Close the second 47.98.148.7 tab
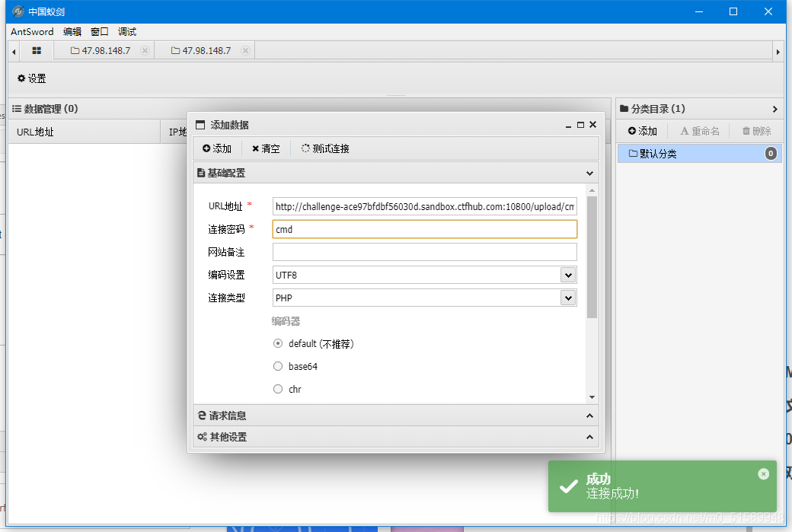This screenshot has height=532, width=792. [245, 50]
